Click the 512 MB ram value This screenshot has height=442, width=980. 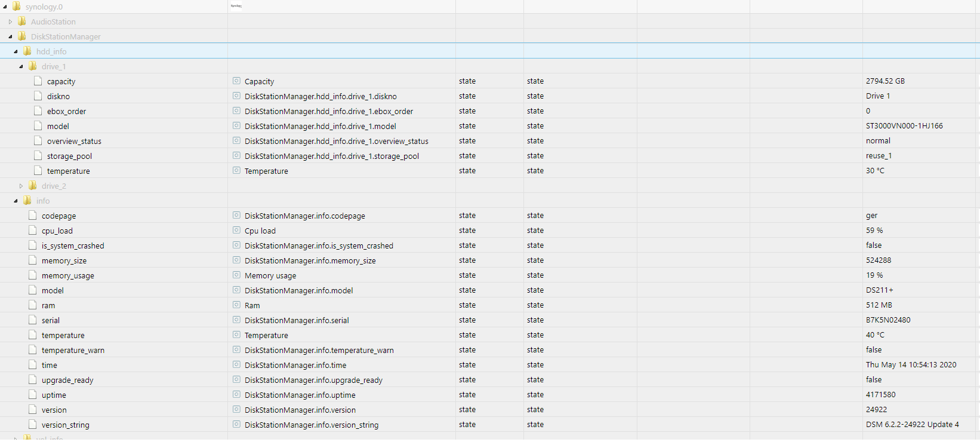click(x=879, y=305)
